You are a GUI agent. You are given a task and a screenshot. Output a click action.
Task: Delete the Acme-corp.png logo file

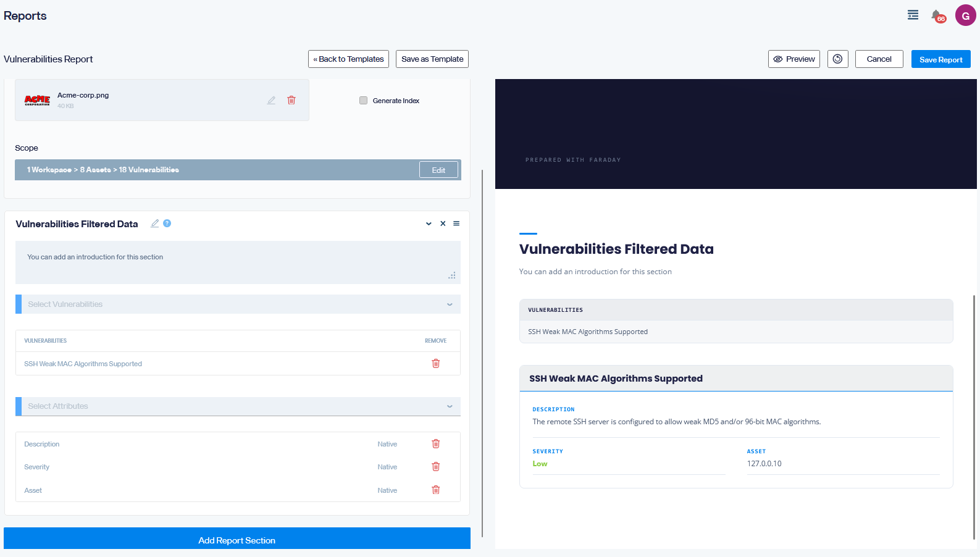[291, 100]
